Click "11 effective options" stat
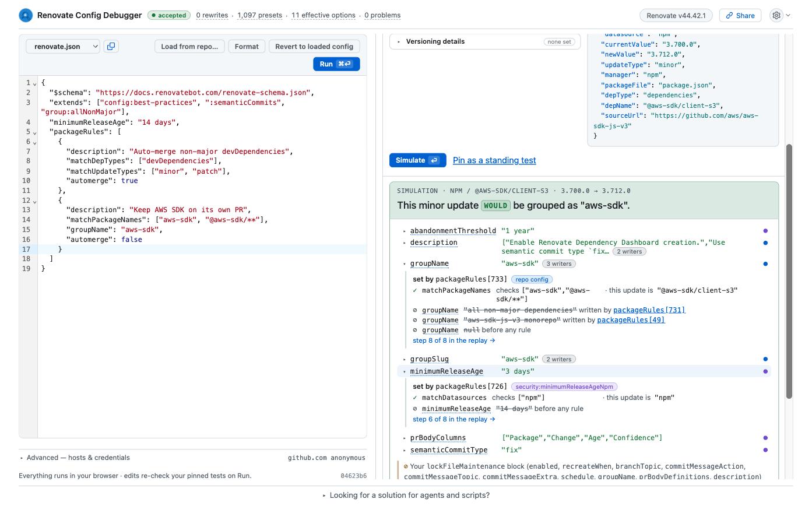This screenshot has width=812, height=506. 324,15
